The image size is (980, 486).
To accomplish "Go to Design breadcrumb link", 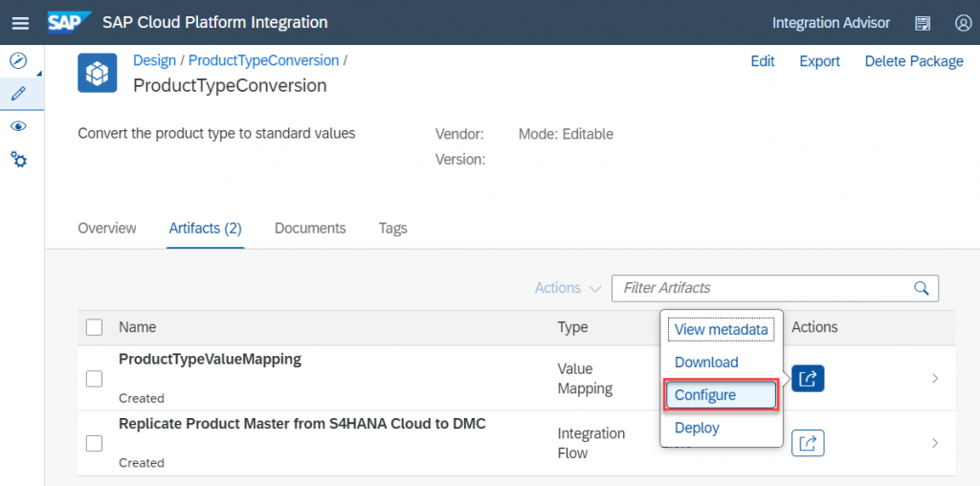I will coord(154,60).
